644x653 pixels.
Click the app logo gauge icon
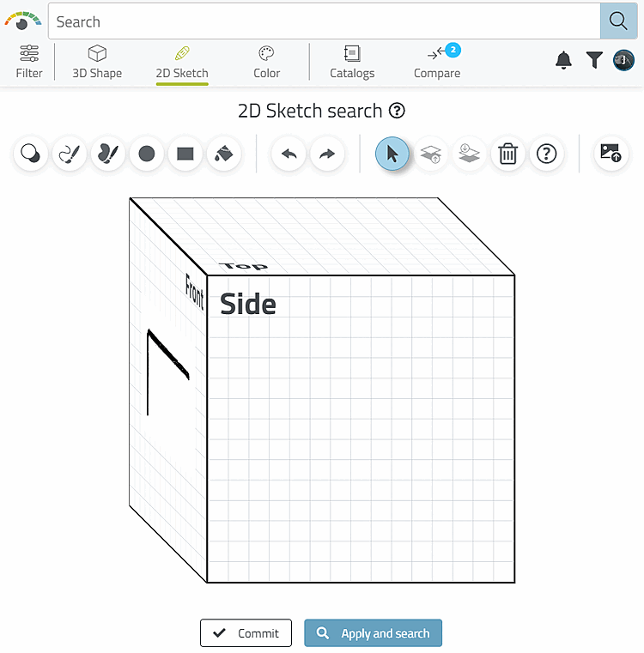click(x=22, y=21)
